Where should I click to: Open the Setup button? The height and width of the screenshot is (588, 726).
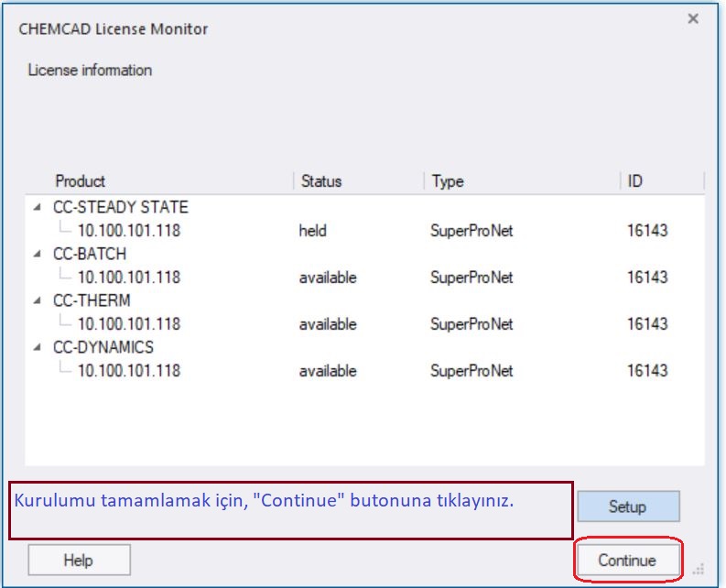coord(628,506)
